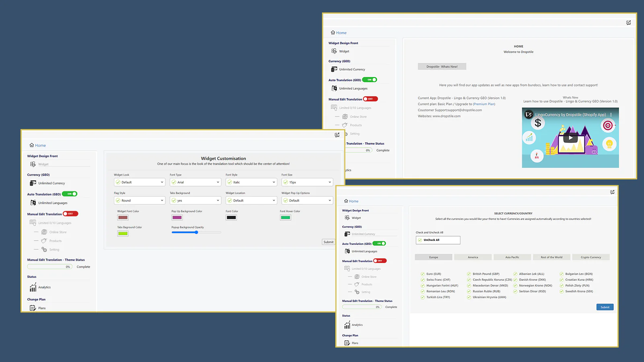Expand the Font Type Arial dropdown

tap(196, 182)
